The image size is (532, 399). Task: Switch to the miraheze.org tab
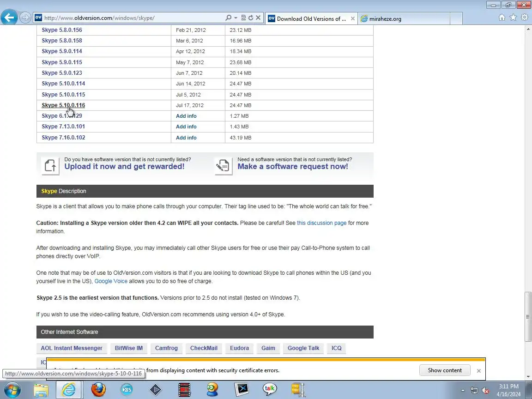pos(404,18)
